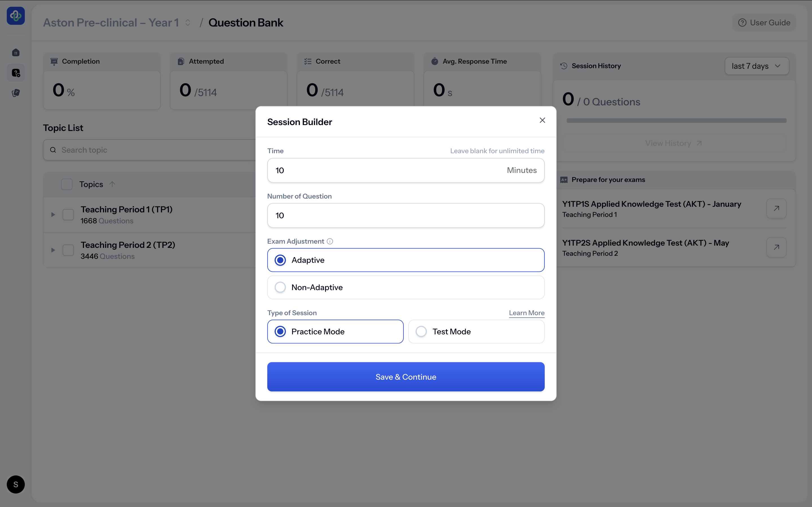Click the app logo icon in sidebar
The width and height of the screenshot is (812, 507).
point(16,16)
